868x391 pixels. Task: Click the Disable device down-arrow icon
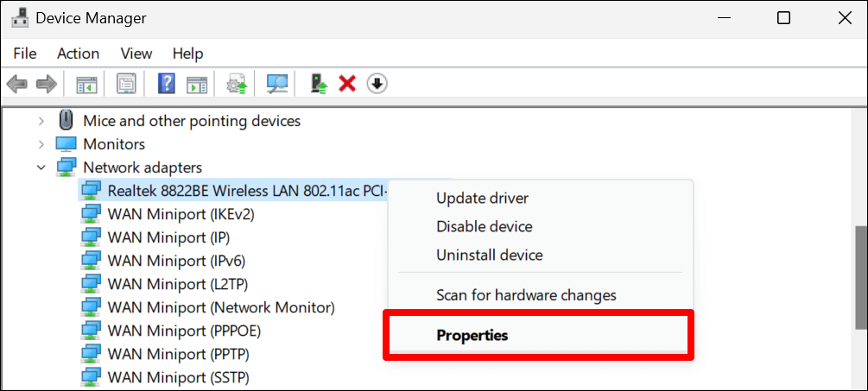[x=377, y=84]
